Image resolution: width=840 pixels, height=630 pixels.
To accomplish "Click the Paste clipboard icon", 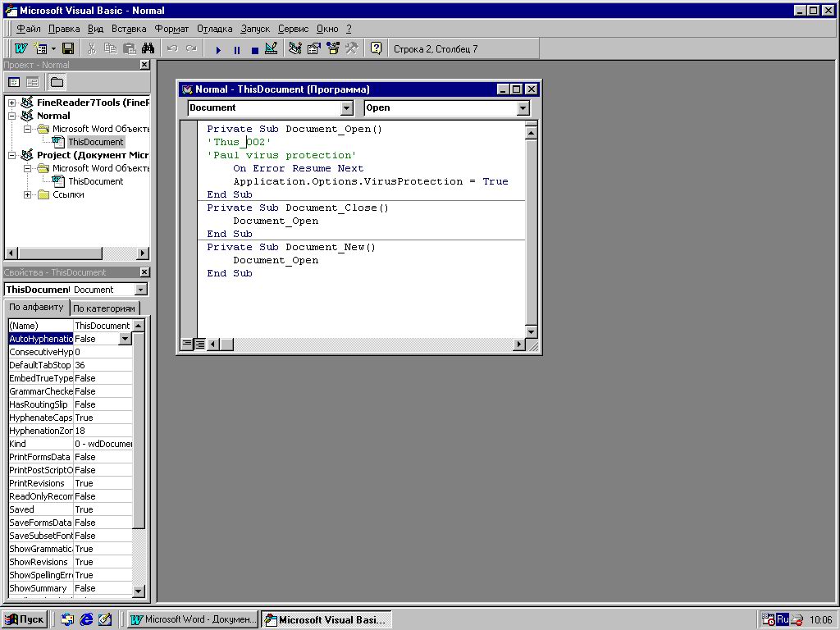I will pyautogui.click(x=129, y=48).
